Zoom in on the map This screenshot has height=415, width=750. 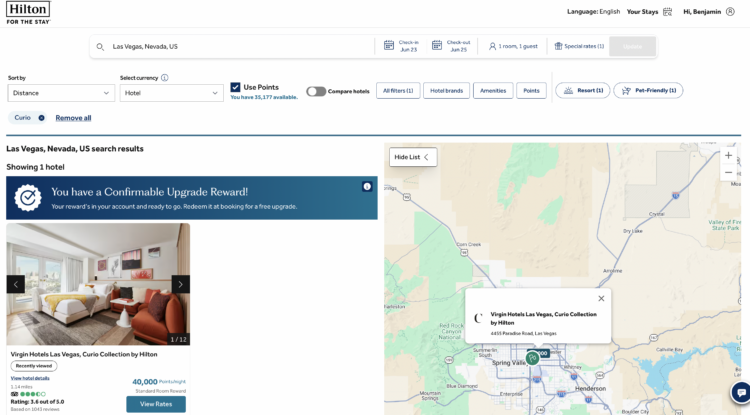coord(728,155)
